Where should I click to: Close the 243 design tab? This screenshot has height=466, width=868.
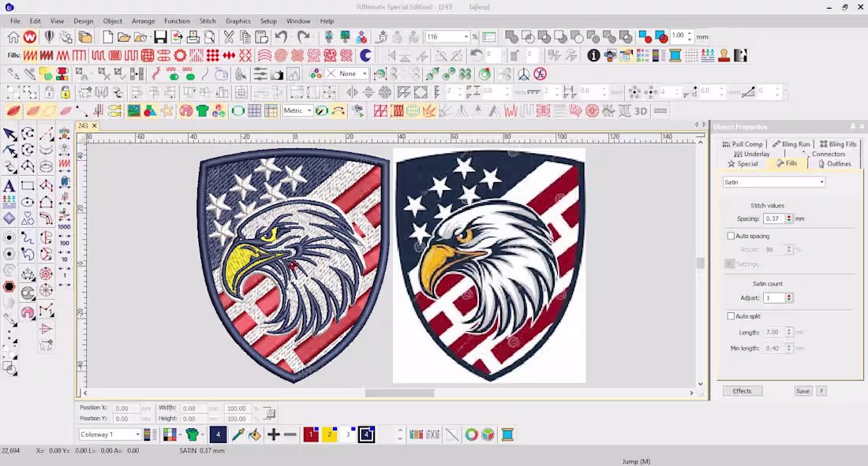94,125
